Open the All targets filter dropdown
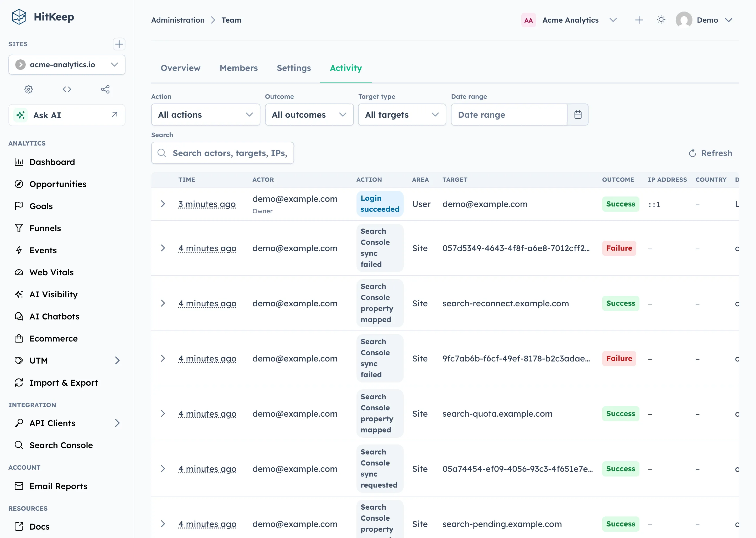Screen dimensions: 756x538 (x=402, y=115)
